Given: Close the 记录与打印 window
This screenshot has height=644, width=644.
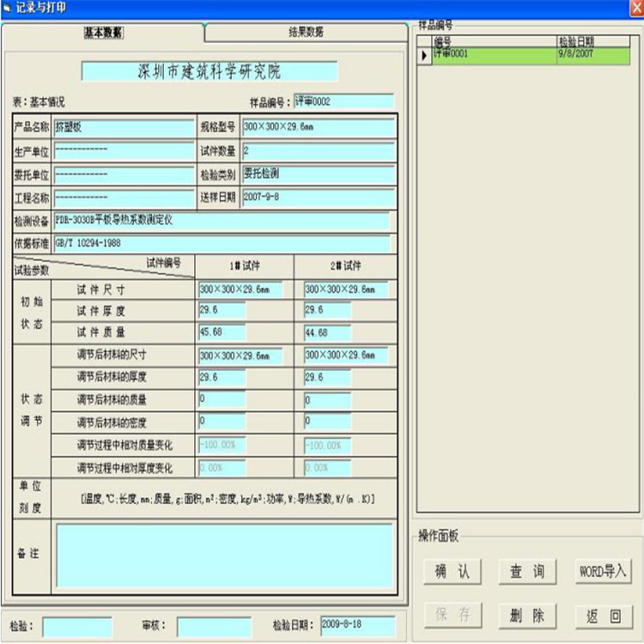Looking at the screenshot, I should (x=634, y=8).
